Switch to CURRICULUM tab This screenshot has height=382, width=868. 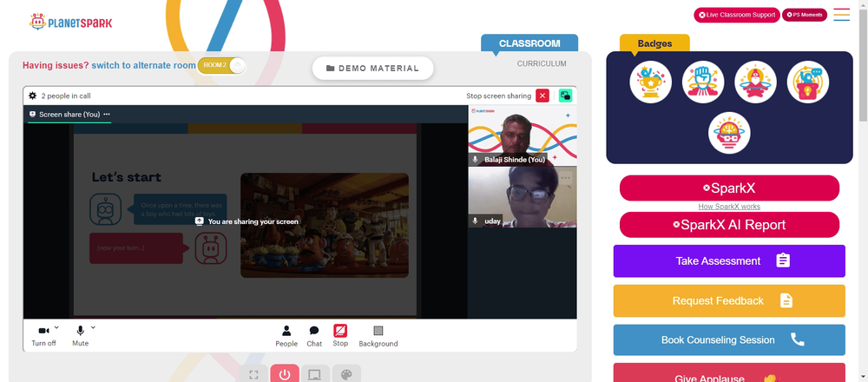click(x=542, y=63)
